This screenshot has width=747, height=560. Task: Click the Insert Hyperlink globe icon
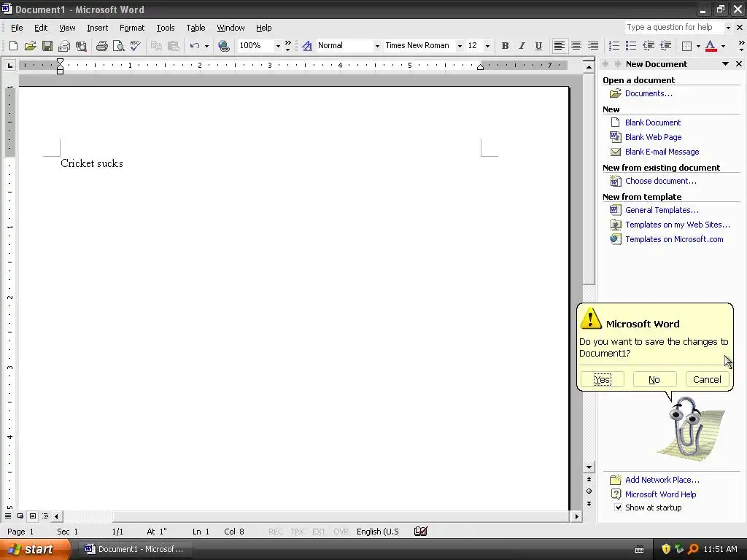point(223,46)
